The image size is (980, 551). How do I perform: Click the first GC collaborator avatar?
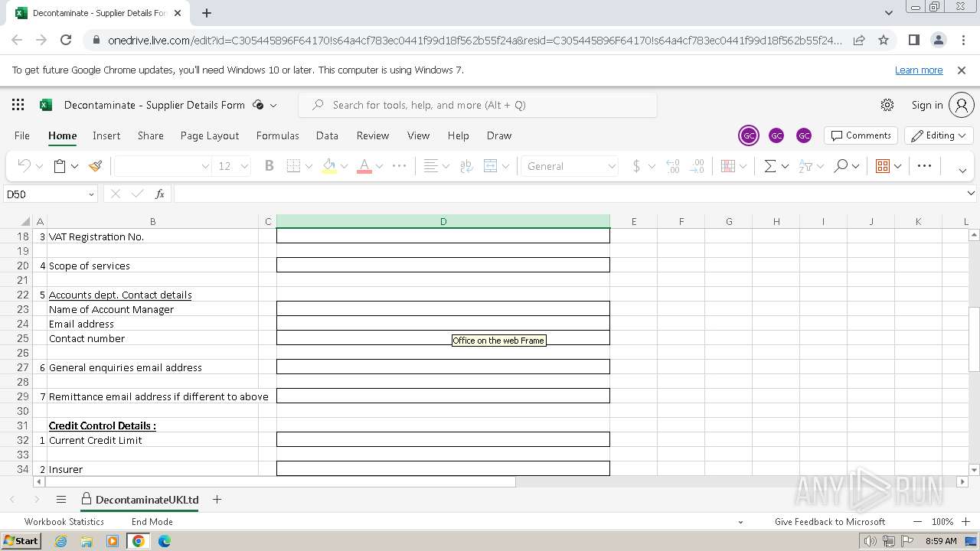pos(749,135)
